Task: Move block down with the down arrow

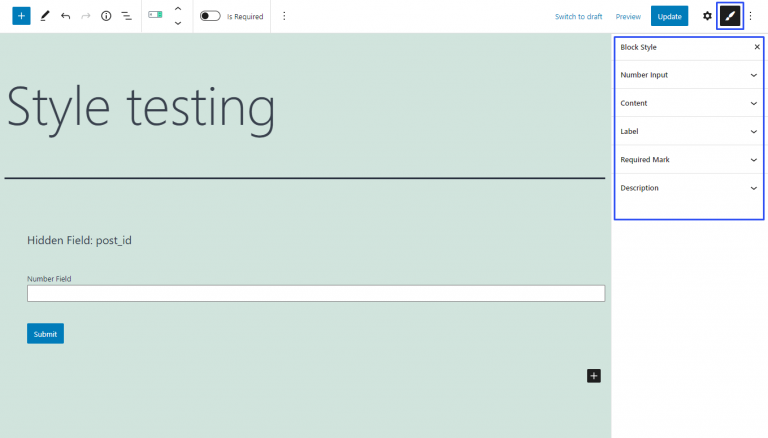Action: (x=178, y=23)
